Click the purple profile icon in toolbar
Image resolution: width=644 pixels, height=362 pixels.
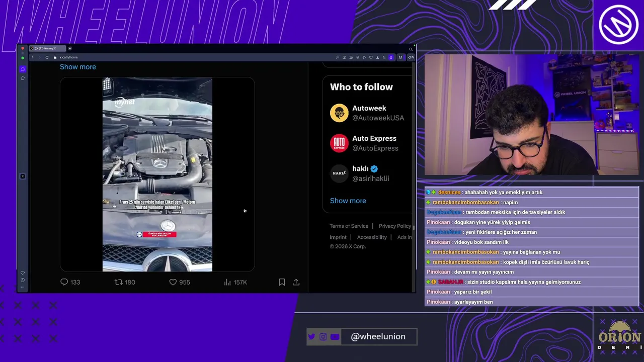pos(391,57)
